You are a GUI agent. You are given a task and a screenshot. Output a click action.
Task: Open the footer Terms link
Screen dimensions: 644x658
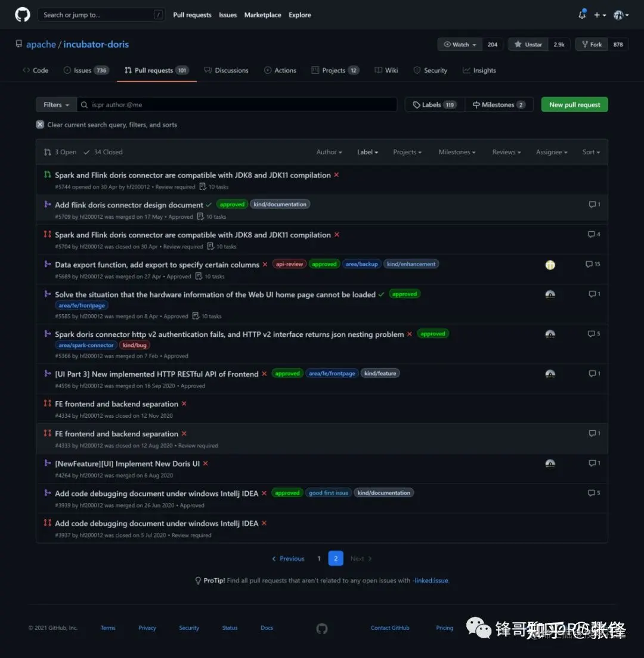tap(108, 628)
